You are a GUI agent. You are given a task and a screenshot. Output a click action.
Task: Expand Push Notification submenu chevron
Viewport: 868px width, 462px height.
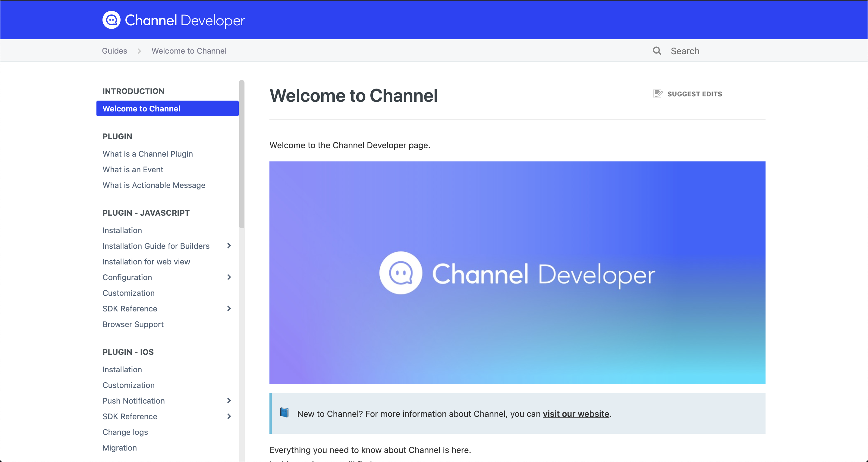point(229,400)
